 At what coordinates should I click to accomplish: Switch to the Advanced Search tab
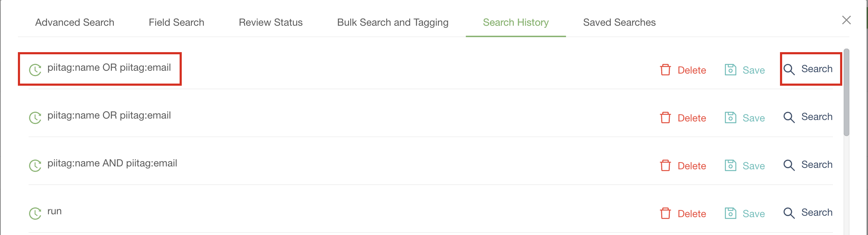[x=74, y=22]
